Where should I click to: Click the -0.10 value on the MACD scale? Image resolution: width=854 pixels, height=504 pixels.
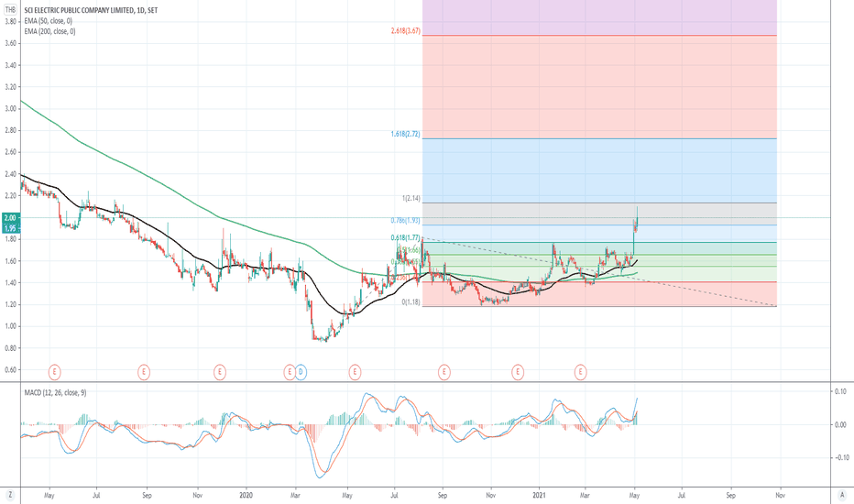838,457
